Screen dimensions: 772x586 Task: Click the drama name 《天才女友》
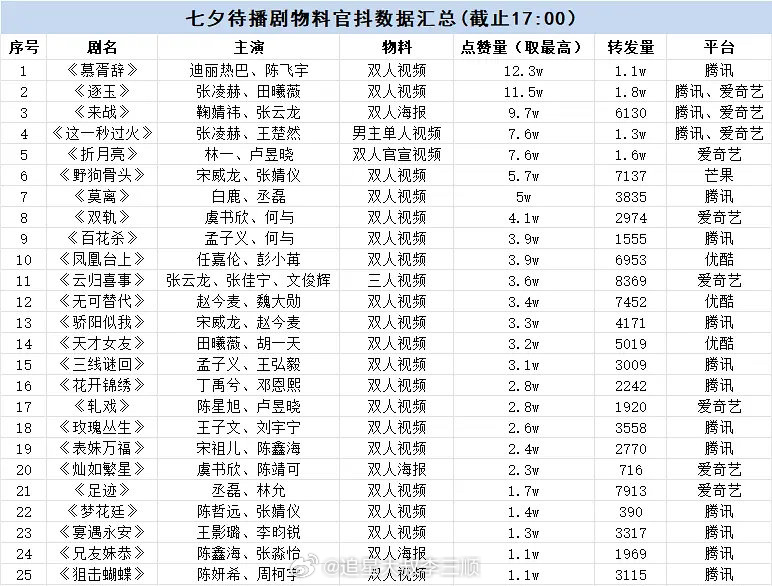pos(102,344)
